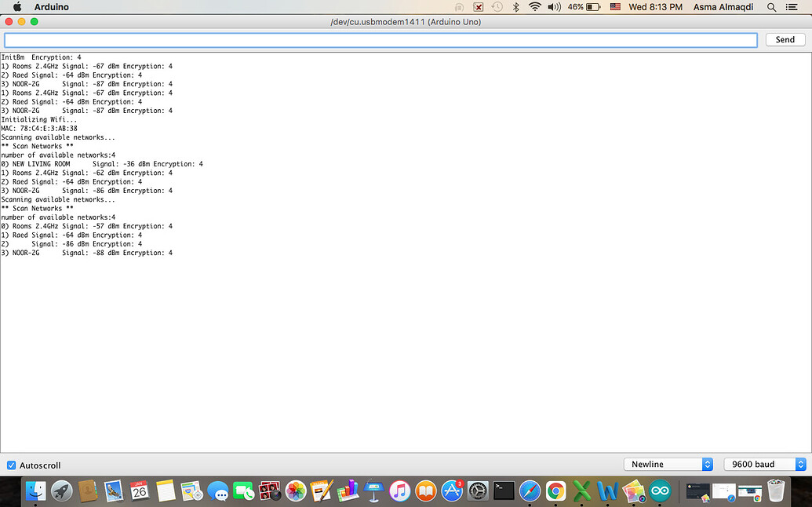This screenshot has height=507, width=812.
Task: Adjust the volume control in the menu bar
Action: tap(554, 6)
